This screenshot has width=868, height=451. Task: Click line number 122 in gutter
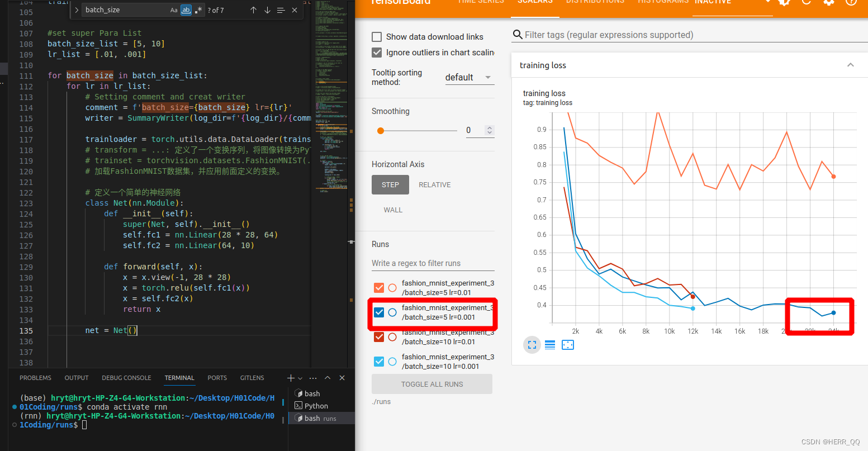point(26,193)
